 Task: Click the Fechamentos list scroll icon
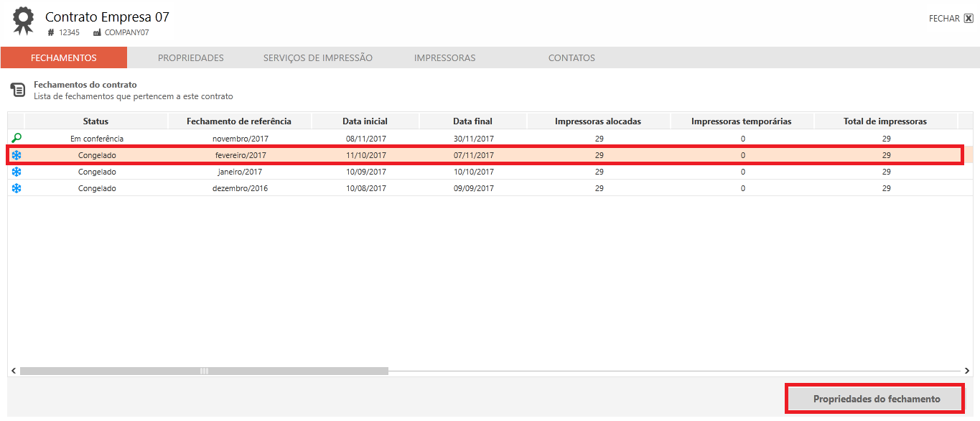point(18,90)
